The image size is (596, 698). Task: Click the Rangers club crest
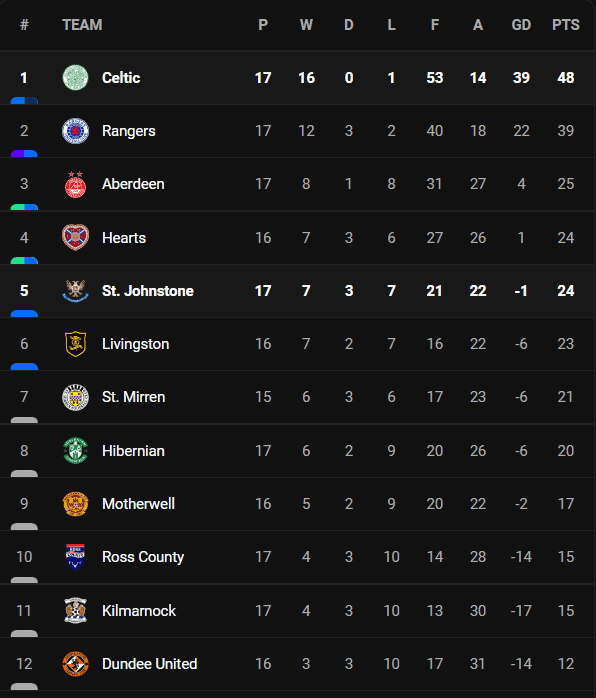pyautogui.click(x=75, y=131)
